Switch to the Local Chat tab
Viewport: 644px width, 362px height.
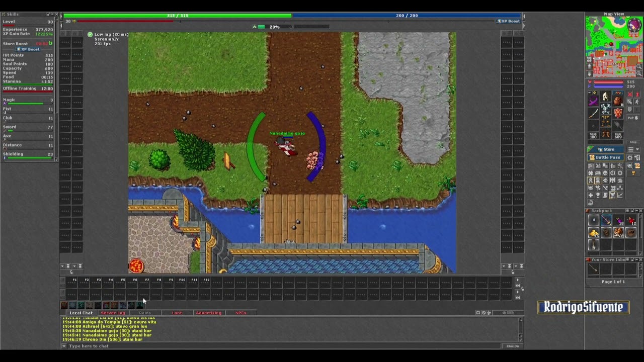click(81, 313)
